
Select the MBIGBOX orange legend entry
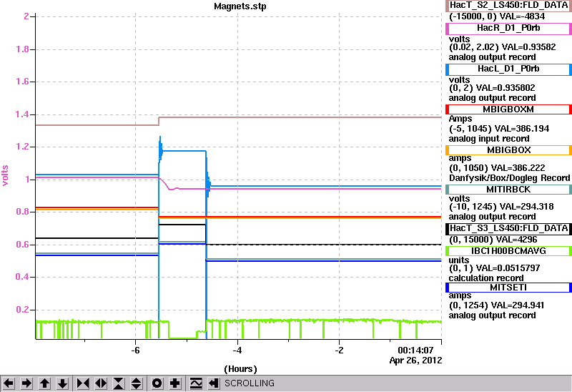point(508,150)
